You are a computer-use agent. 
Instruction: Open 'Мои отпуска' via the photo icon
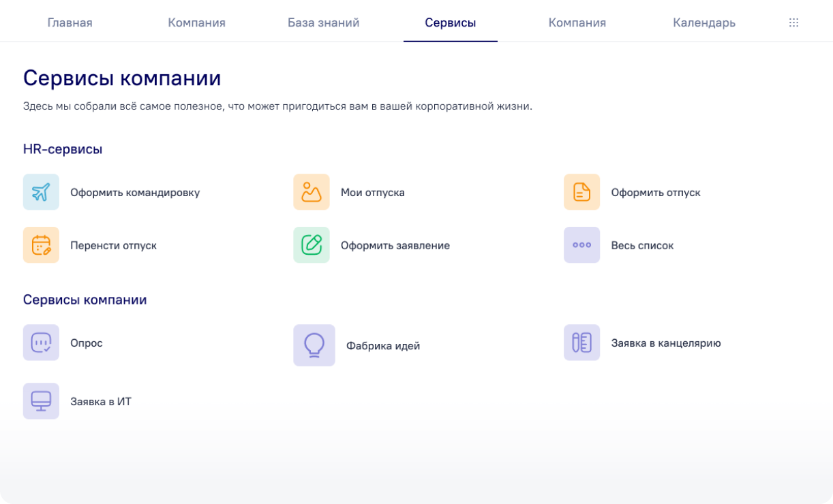pos(312,192)
